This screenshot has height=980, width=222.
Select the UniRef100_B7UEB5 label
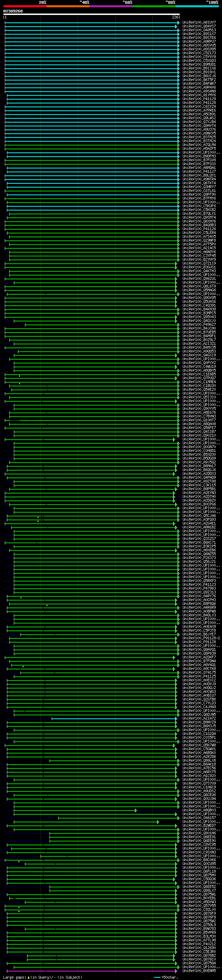tap(199, 332)
